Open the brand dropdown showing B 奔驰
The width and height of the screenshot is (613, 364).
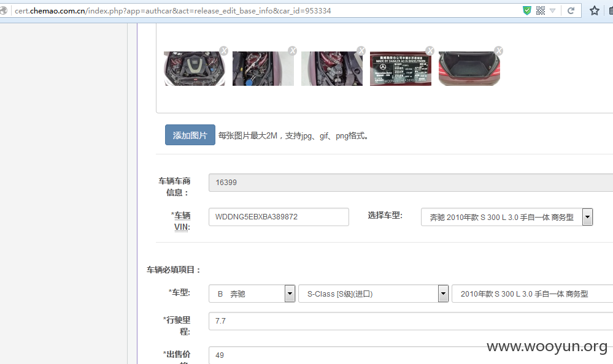[x=252, y=294]
